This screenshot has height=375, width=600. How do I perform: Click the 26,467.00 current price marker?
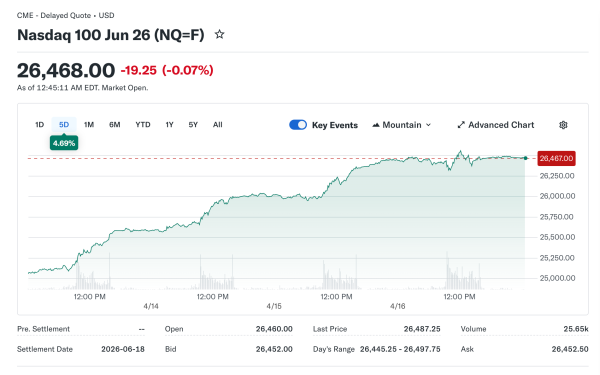click(556, 158)
